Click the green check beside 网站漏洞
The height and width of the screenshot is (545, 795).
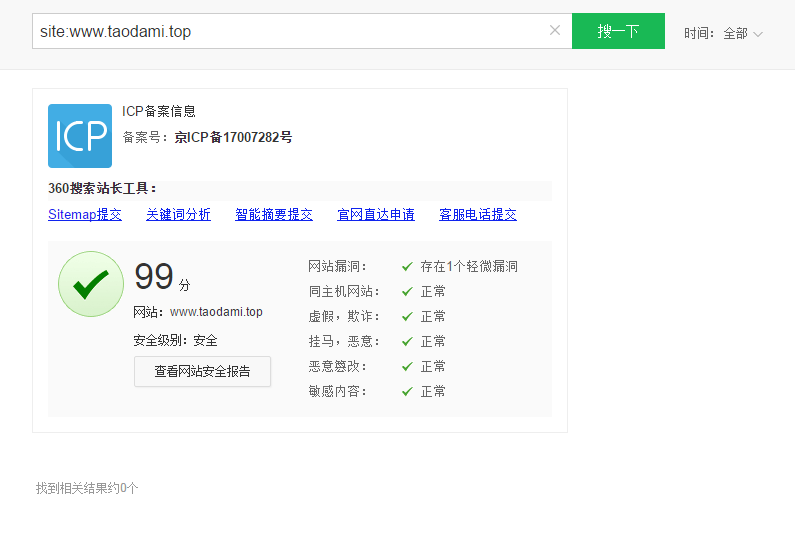[x=407, y=267]
